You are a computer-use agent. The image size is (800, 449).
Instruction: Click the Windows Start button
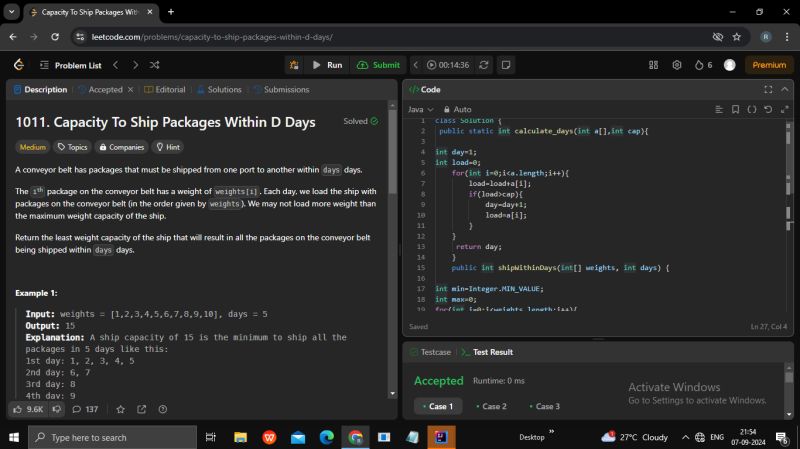(14, 438)
